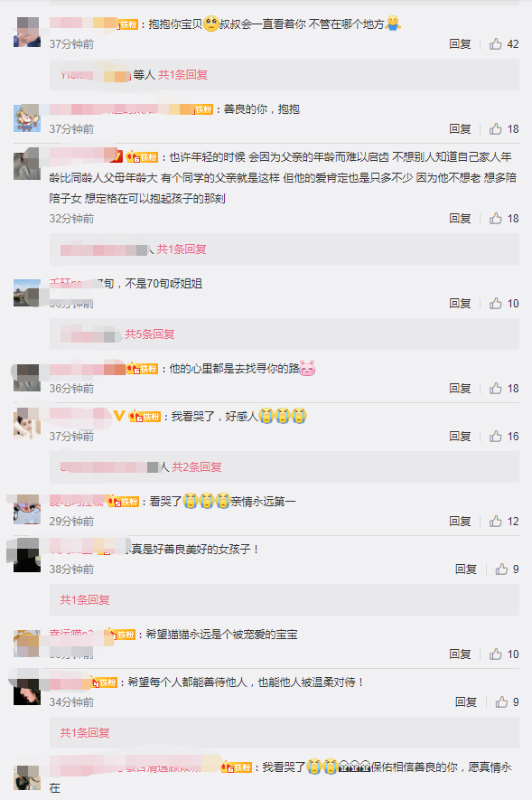This screenshot has height=800, width=532.
Task: Open avatar of the '善良的你，抱抱' commenter
Action: 26,118
